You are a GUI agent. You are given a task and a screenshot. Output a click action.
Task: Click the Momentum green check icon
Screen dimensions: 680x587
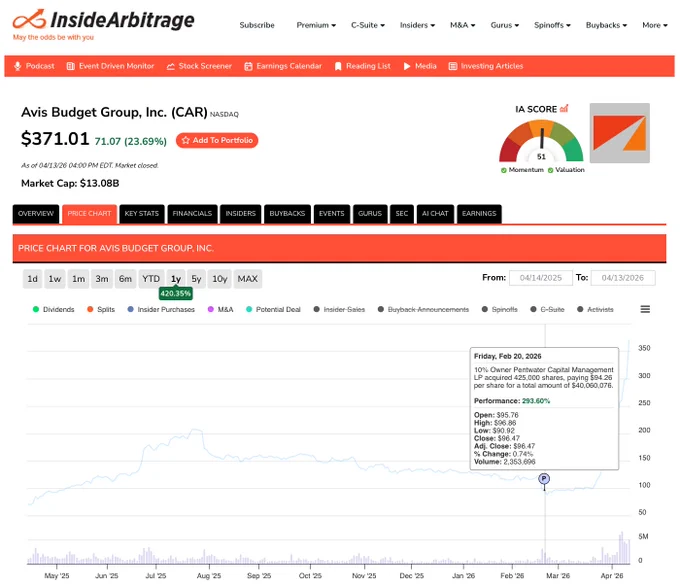tap(503, 170)
